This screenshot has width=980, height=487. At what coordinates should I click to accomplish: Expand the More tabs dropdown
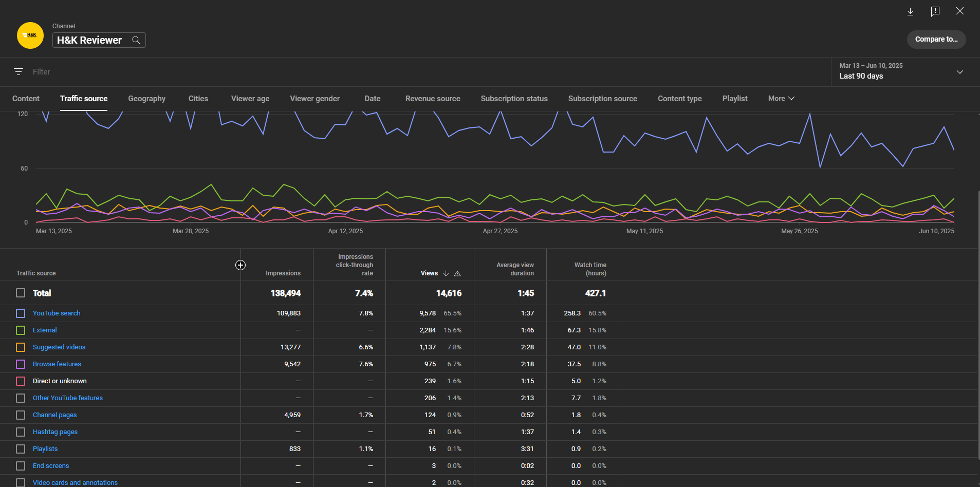(781, 98)
